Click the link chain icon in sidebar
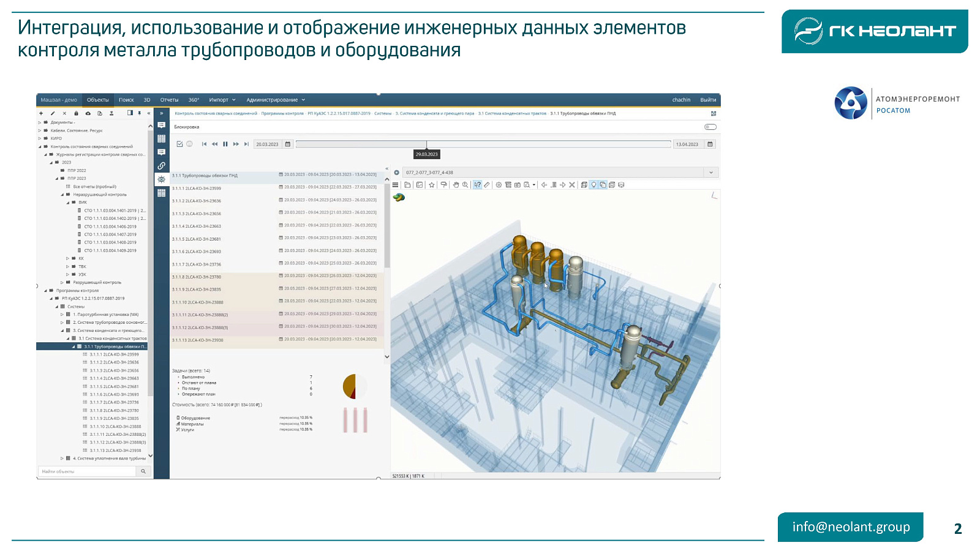This screenshot has width=980, height=551. point(161,166)
